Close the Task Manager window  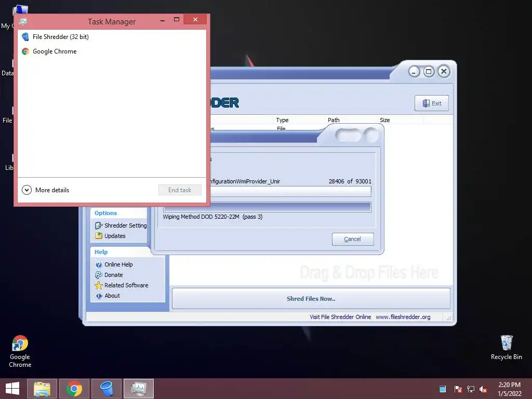pyautogui.click(x=195, y=19)
